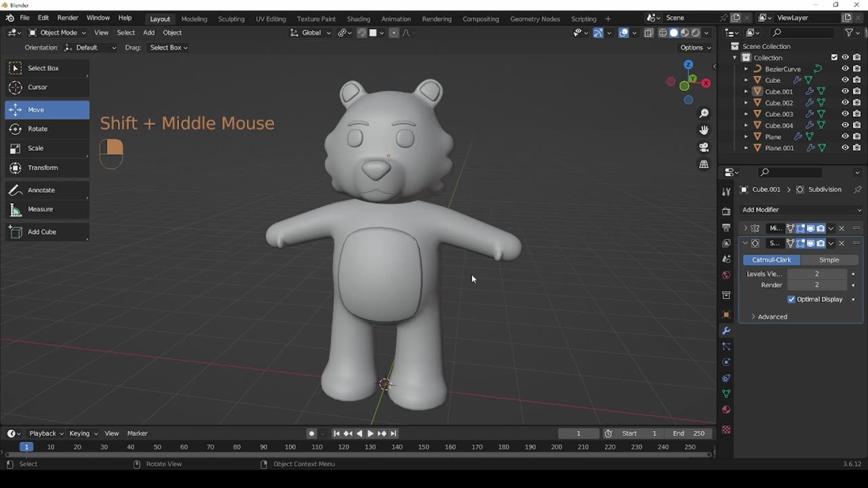Open the Add Modifier dropdown
The height and width of the screenshot is (488, 868).
pyautogui.click(x=801, y=210)
